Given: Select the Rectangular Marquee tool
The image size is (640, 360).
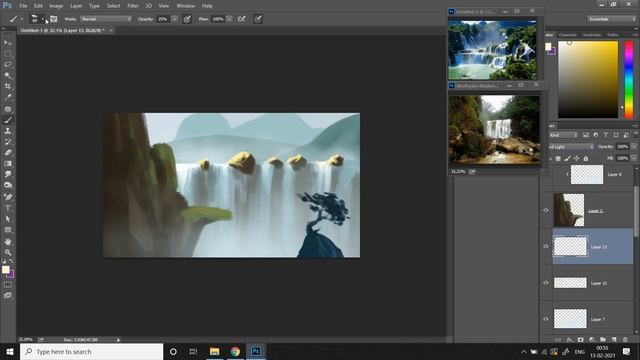Looking at the screenshot, I should (x=8, y=53).
